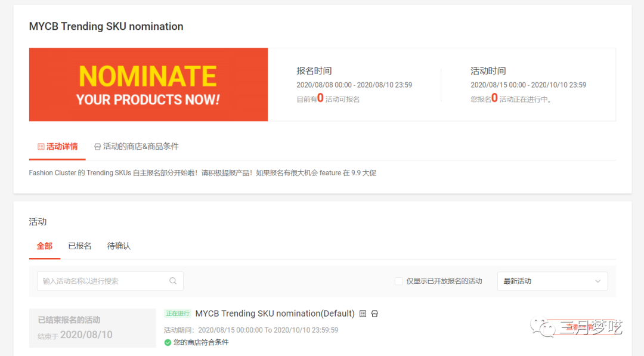
Task: Focus the campaign name search field
Action: pyautogui.click(x=104, y=281)
